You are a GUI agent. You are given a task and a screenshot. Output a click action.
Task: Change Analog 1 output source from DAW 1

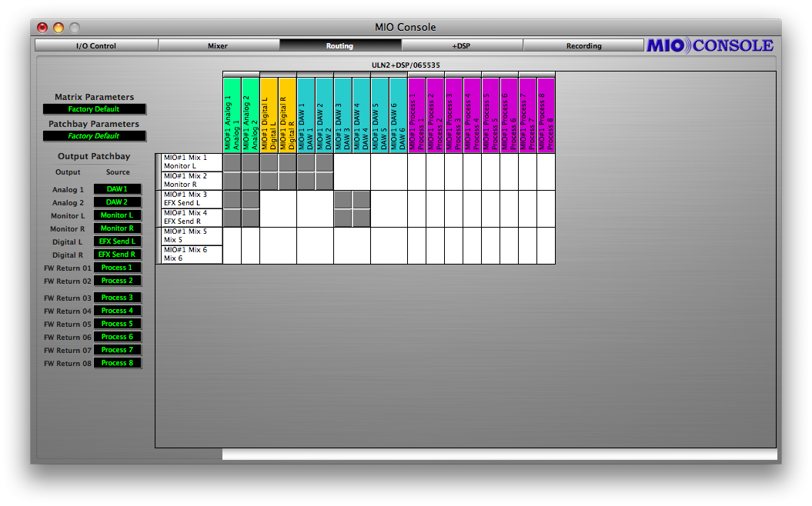point(118,189)
